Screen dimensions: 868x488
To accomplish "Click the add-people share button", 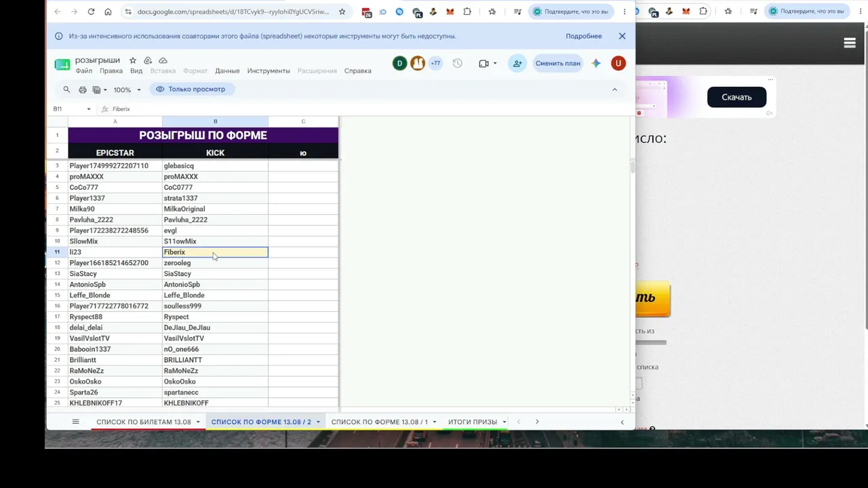I will click(517, 63).
